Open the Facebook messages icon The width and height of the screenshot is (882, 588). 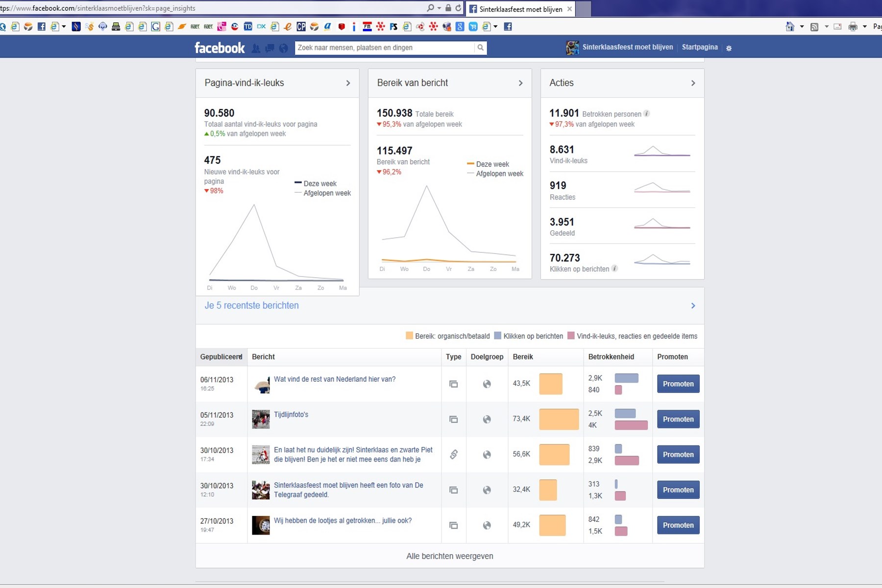point(269,48)
